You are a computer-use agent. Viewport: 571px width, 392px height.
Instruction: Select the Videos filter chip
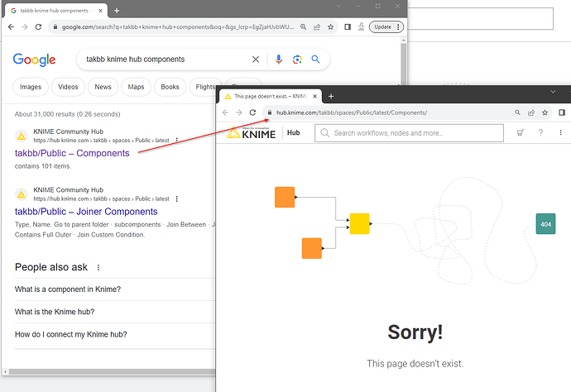(68, 87)
